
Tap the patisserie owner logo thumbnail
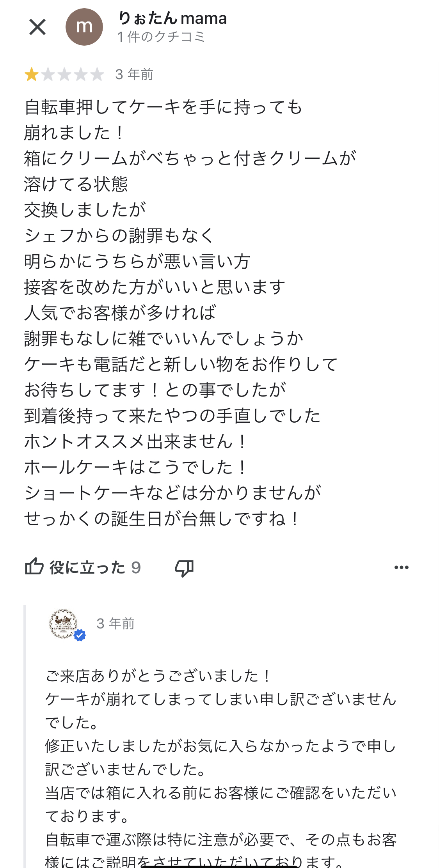pyautogui.click(x=64, y=624)
